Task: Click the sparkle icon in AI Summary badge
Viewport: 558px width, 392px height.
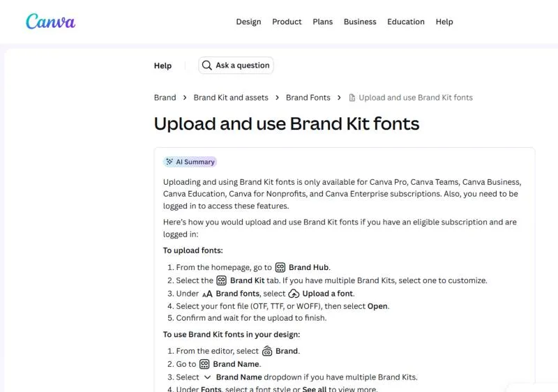Action: [169, 162]
